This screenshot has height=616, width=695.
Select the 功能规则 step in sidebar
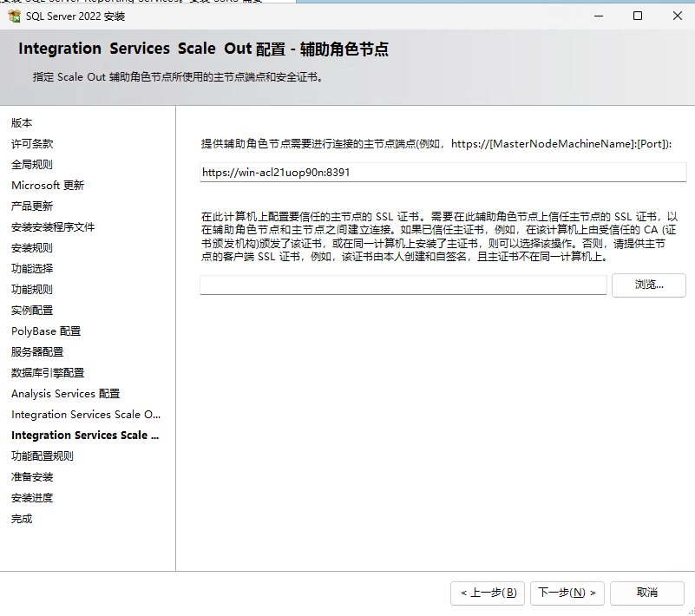tap(32, 290)
